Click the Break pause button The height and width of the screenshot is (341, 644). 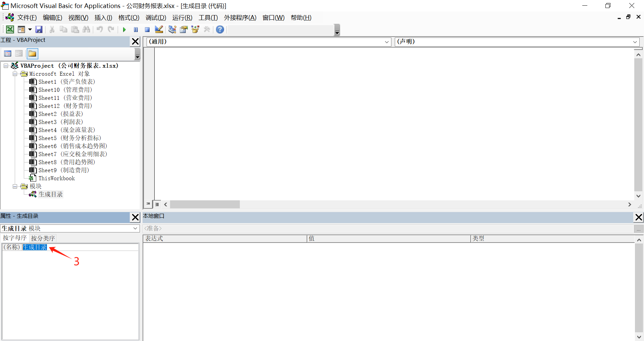point(136,29)
